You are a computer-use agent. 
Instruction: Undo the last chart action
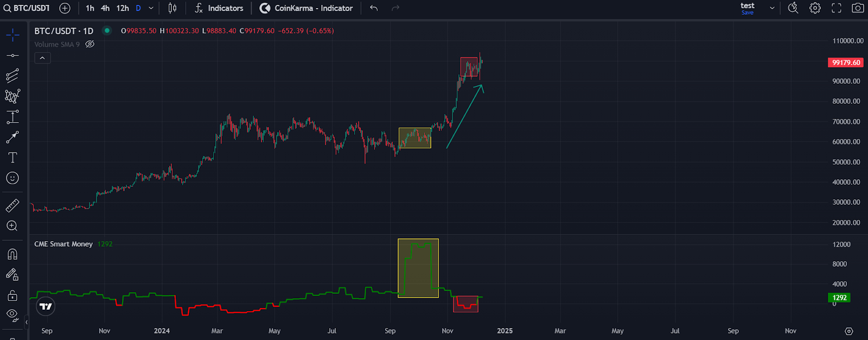374,8
